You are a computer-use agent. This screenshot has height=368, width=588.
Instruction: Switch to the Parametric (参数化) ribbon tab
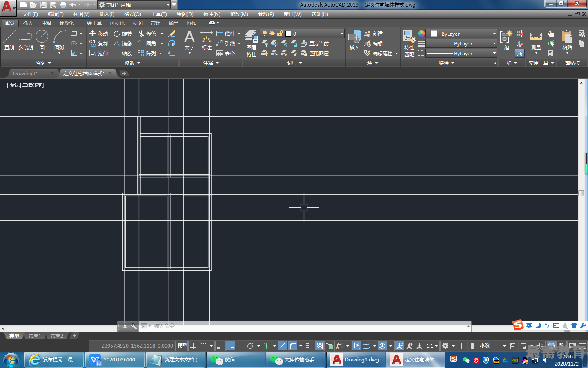67,23
